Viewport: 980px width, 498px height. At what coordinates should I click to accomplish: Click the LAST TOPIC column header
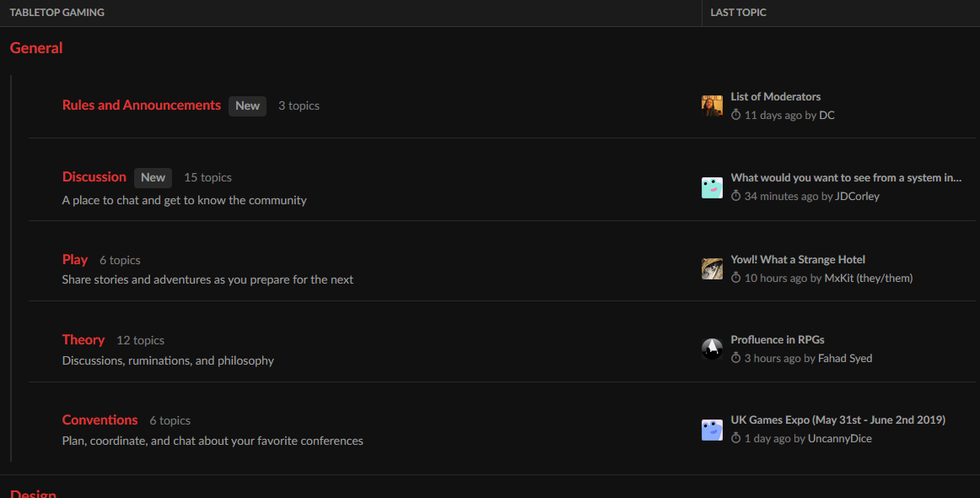[x=738, y=13]
